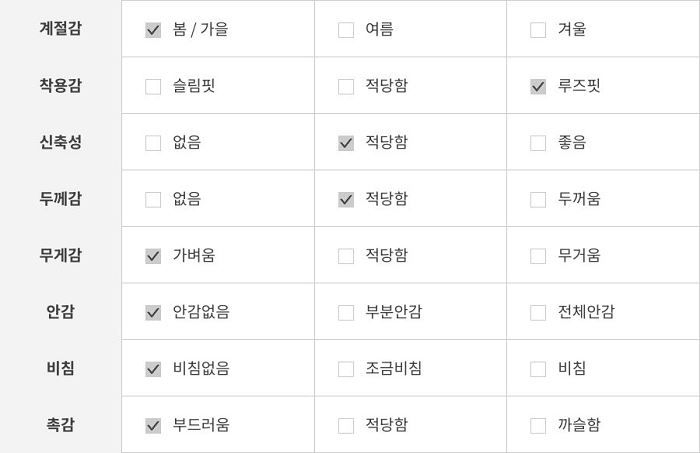The image size is (700, 453).
Task: Select the 조금비침 checkbox
Action: point(346,369)
